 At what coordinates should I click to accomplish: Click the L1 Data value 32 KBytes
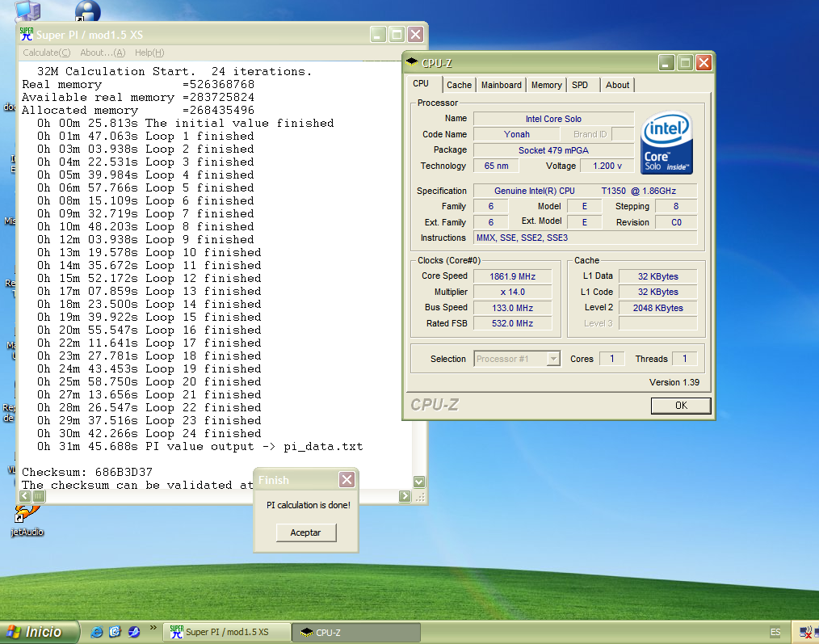pyautogui.click(x=658, y=276)
